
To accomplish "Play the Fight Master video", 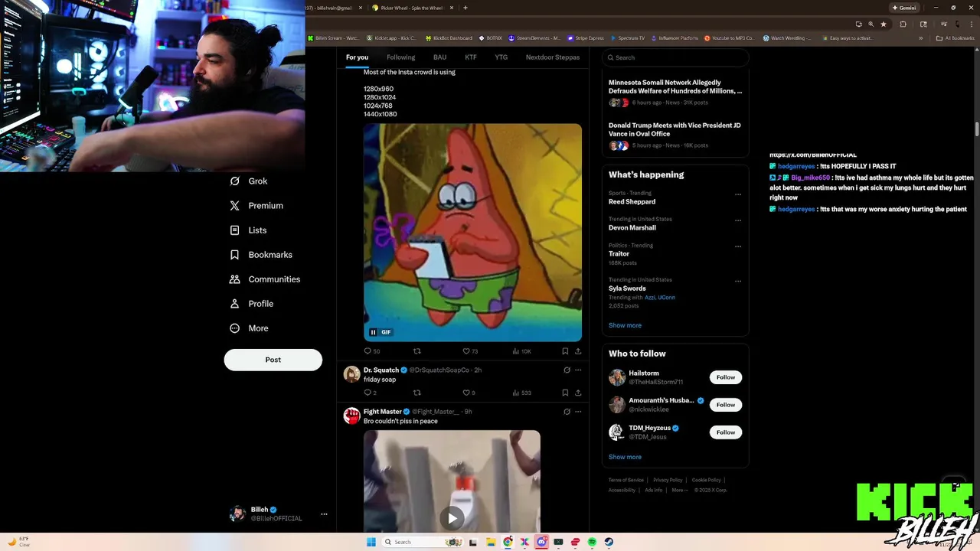I will pos(452,518).
